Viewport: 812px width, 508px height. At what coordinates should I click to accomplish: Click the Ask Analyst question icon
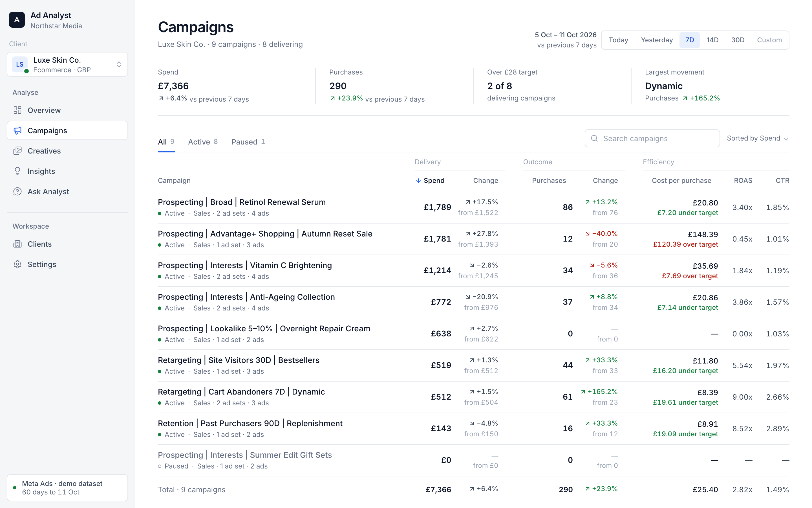[17, 192]
